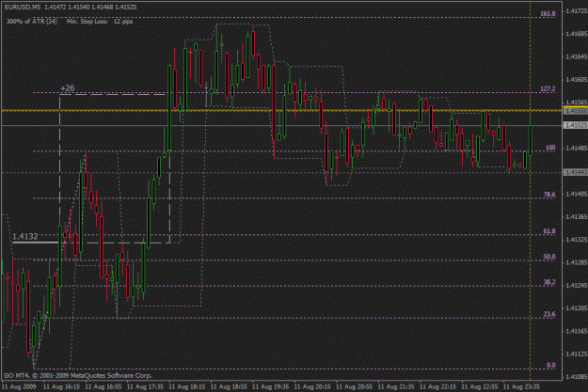The height and width of the screenshot is (392, 588).
Task: Click the '11 Aug 23:35' time axis label
Action: [521, 386]
